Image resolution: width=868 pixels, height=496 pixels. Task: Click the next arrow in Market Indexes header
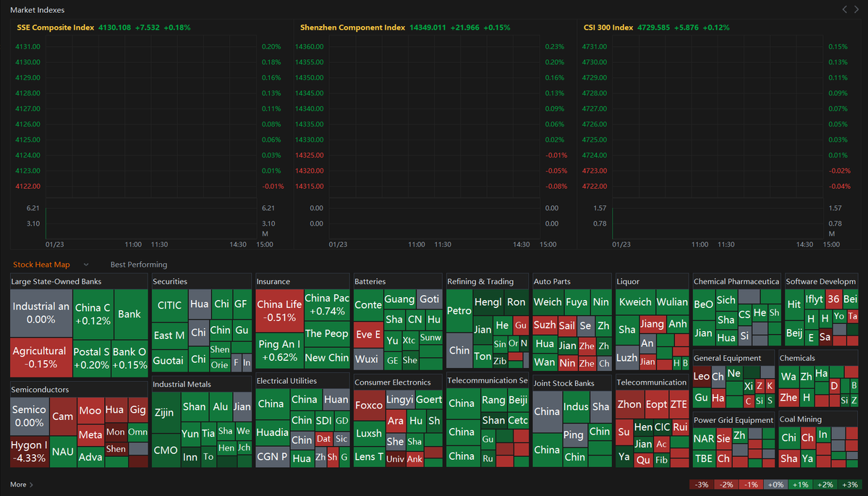coord(856,9)
